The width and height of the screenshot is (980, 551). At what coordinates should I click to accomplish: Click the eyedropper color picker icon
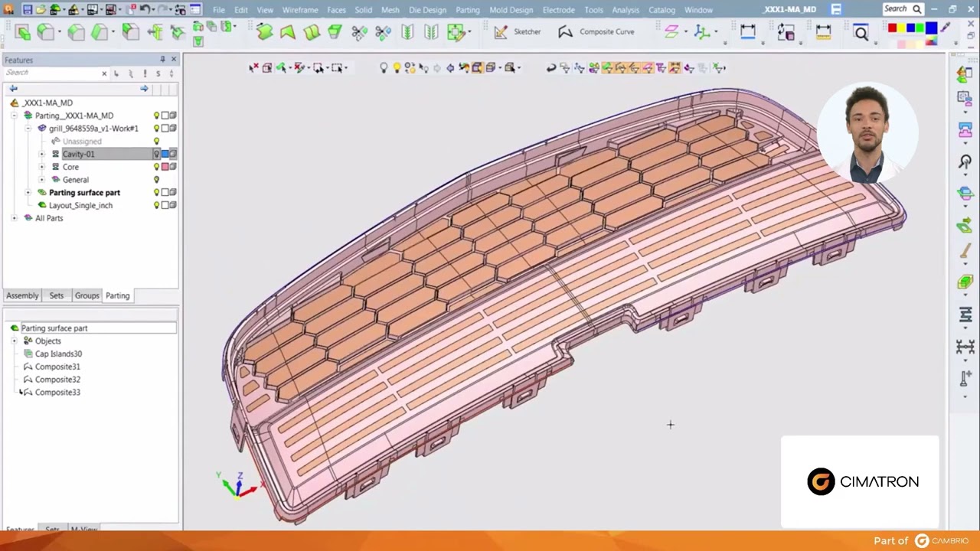(946, 28)
